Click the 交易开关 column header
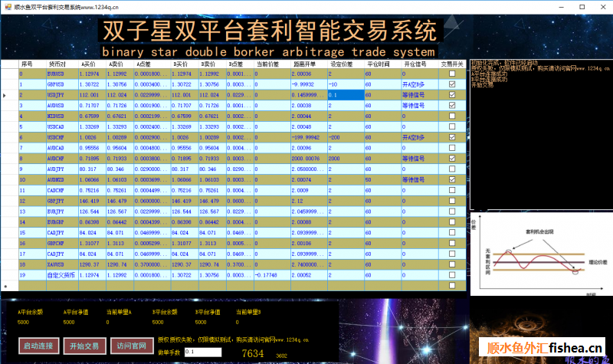The image size is (613, 364). click(x=452, y=64)
